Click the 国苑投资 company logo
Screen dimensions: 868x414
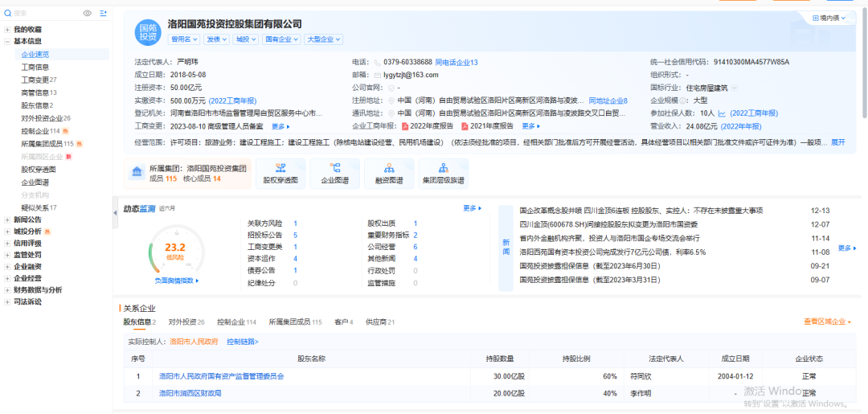pyautogui.click(x=148, y=31)
